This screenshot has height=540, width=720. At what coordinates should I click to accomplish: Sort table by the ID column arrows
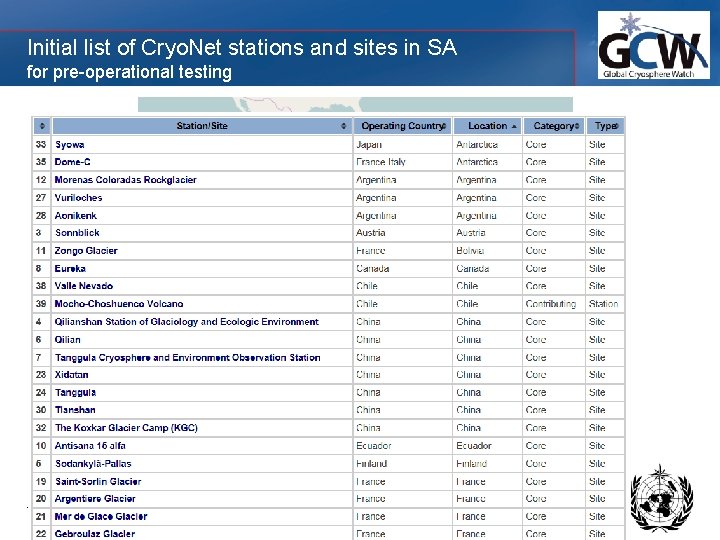(x=42, y=126)
